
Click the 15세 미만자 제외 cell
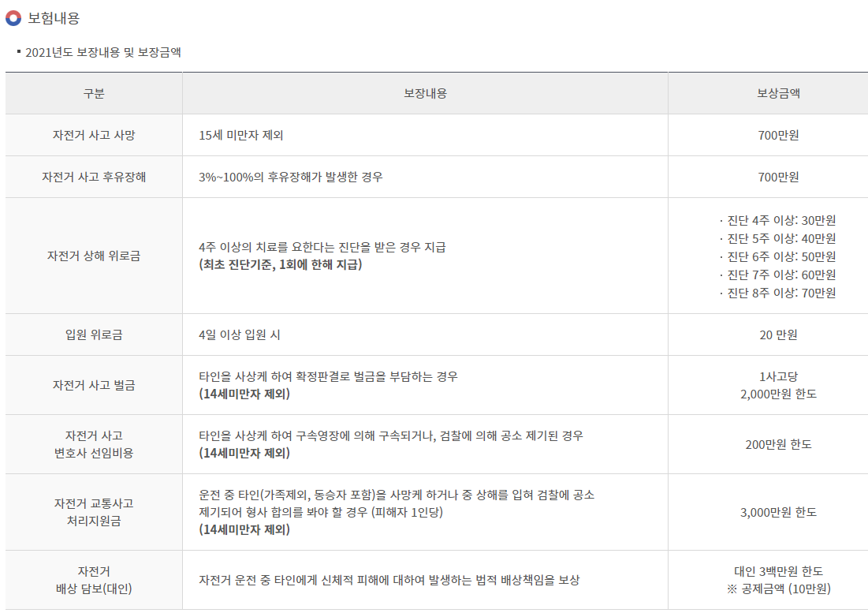(241, 135)
